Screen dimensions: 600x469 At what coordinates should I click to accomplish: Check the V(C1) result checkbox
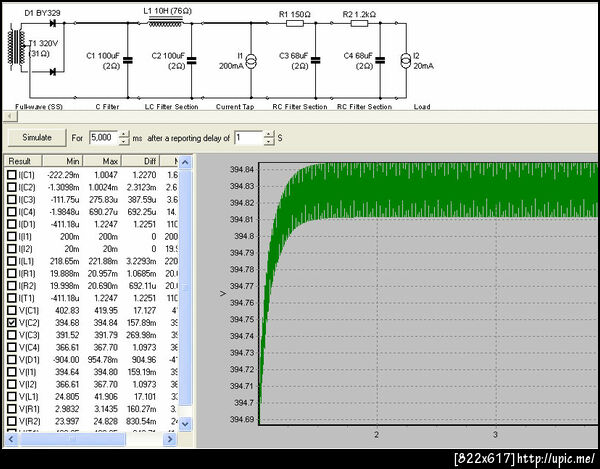pyautogui.click(x=12, y=310)
